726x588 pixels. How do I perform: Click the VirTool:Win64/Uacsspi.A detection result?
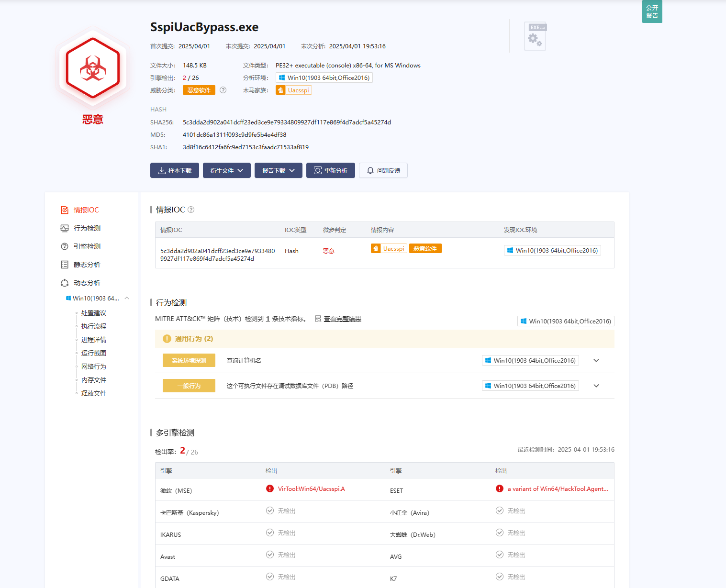coord(312,488)
